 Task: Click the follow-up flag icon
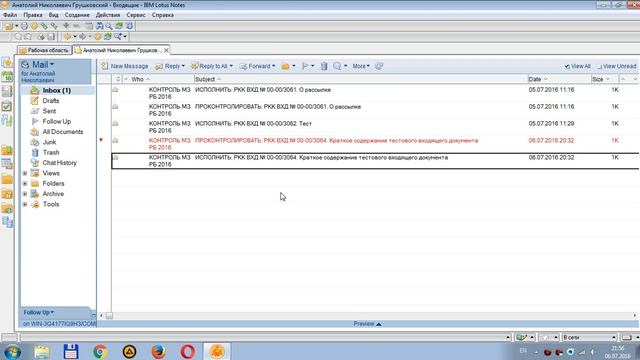pos(305,66)
